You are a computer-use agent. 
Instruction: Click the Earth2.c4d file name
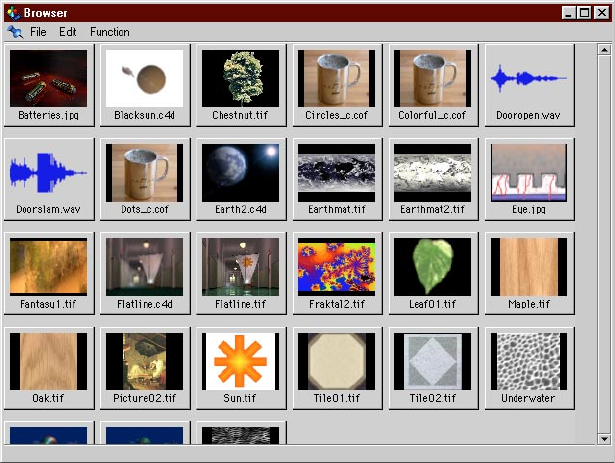pos(241,210)
